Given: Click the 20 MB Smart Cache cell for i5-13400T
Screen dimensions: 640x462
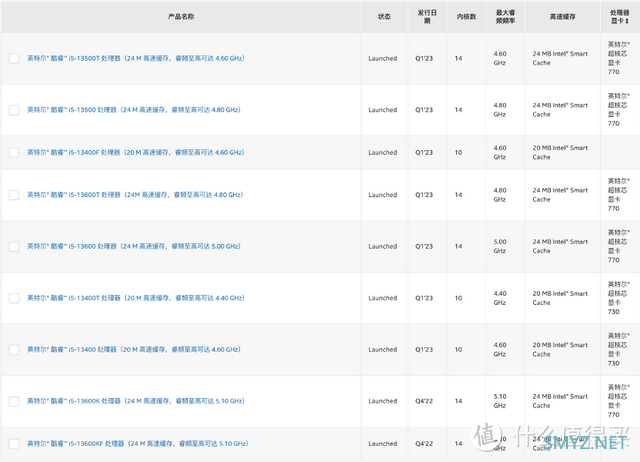Looking at the screenshot, I should coord(560,298).
